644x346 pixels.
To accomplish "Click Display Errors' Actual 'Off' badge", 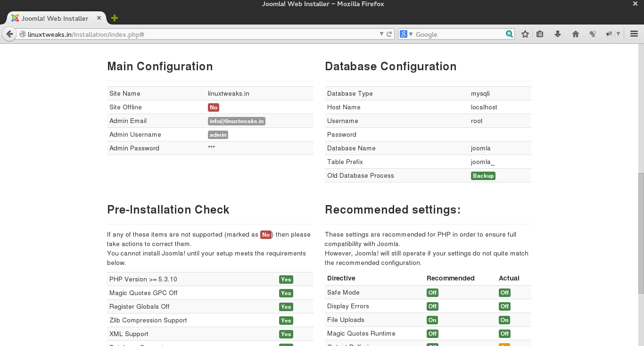I will (504, 306).
